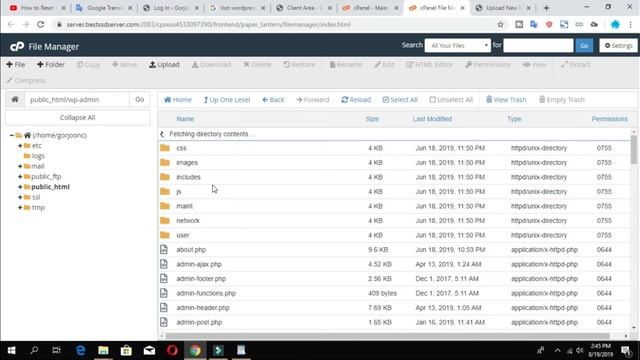640x360 pixels.
Task: Switch to the cPanel - Main browser tab
Action: [370, 8]
